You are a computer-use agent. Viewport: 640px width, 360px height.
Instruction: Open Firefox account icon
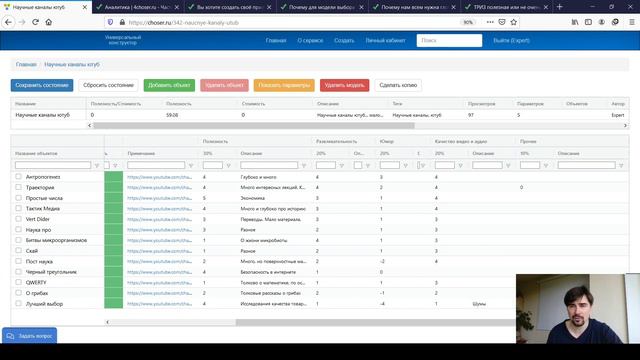click(x=602, y=22)
